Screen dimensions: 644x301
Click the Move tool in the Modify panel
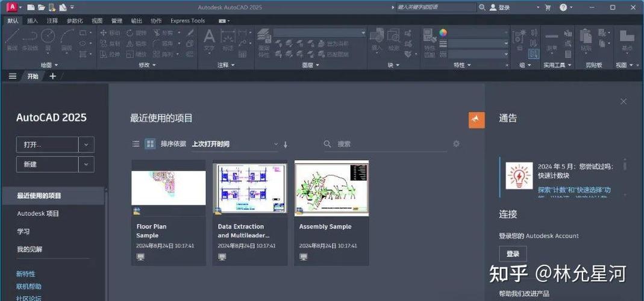click(x=110, y=33)
